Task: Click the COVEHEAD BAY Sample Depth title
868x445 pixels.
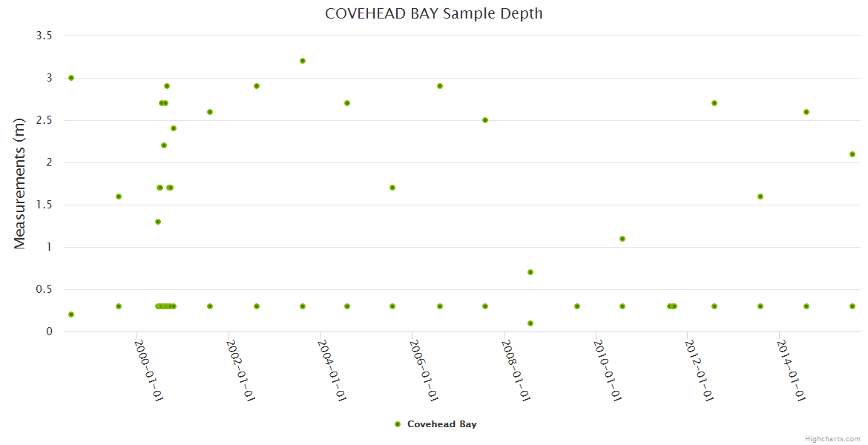Action: click(433, 14)
